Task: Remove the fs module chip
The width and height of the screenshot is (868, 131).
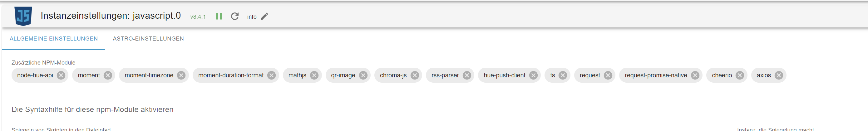Action: point(563,75)
